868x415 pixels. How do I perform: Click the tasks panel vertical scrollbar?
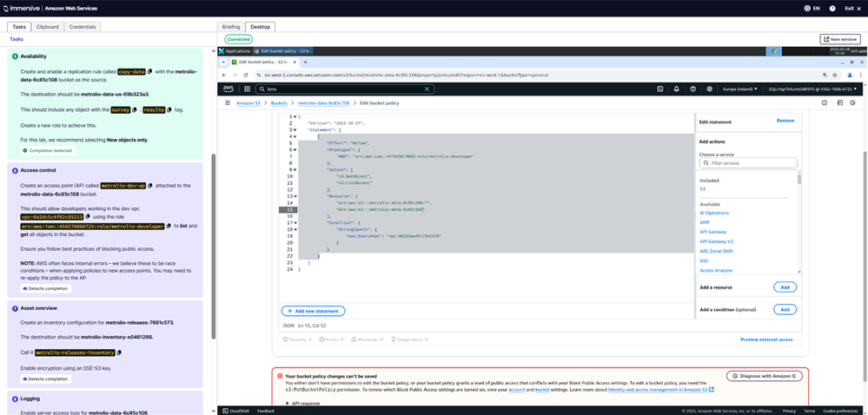(215, 247)
